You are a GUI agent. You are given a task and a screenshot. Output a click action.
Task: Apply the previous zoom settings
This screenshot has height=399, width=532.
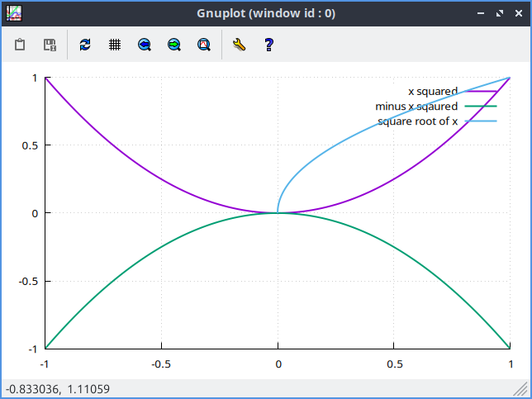tap(145, 45)
